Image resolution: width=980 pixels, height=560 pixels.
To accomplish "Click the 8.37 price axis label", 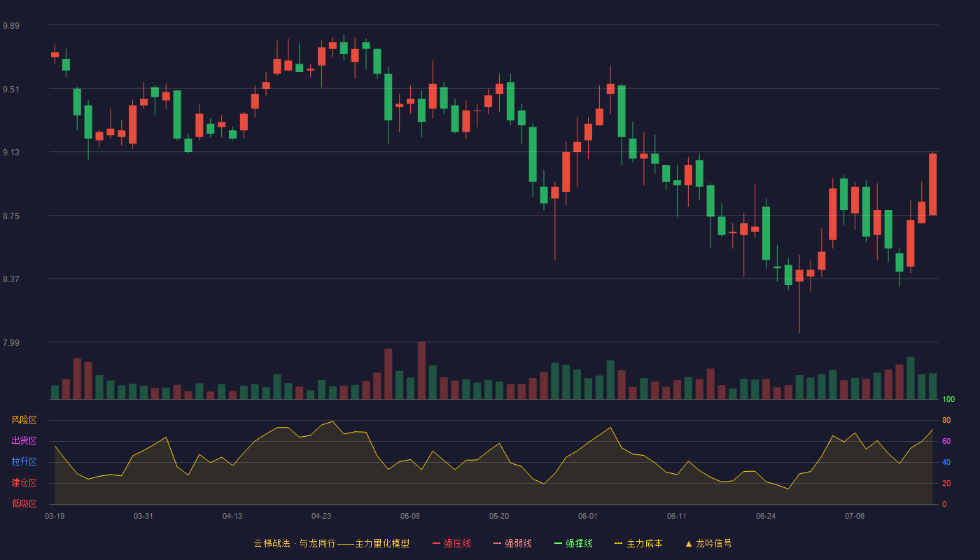I will (11, 279).
